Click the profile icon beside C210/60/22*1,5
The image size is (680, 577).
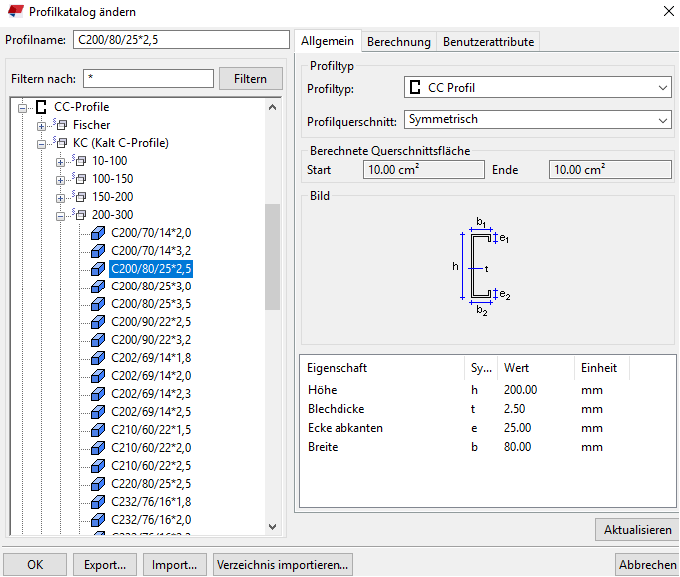[98, 429]
